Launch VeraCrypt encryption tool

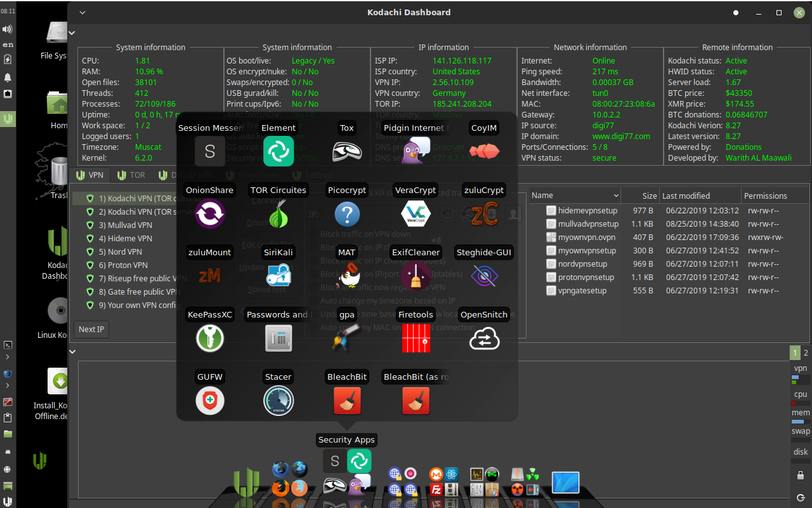click(x=416, y=213)
